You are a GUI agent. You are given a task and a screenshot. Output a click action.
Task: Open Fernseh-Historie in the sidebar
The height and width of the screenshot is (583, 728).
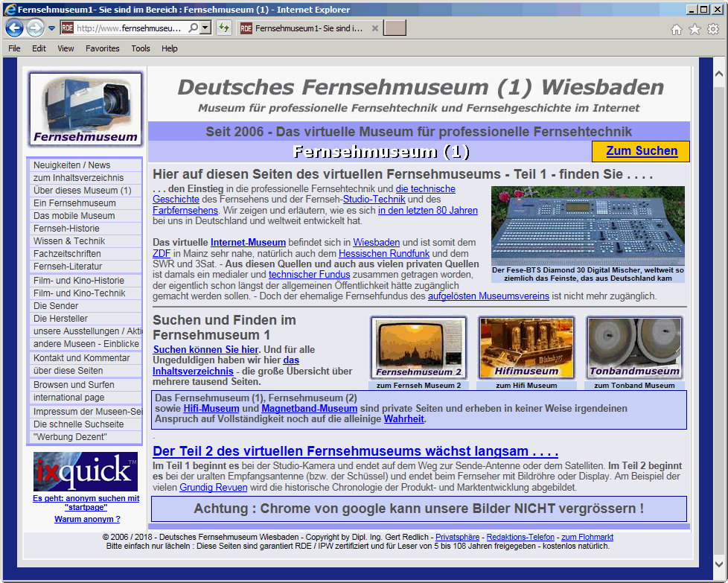coord(86,228)
